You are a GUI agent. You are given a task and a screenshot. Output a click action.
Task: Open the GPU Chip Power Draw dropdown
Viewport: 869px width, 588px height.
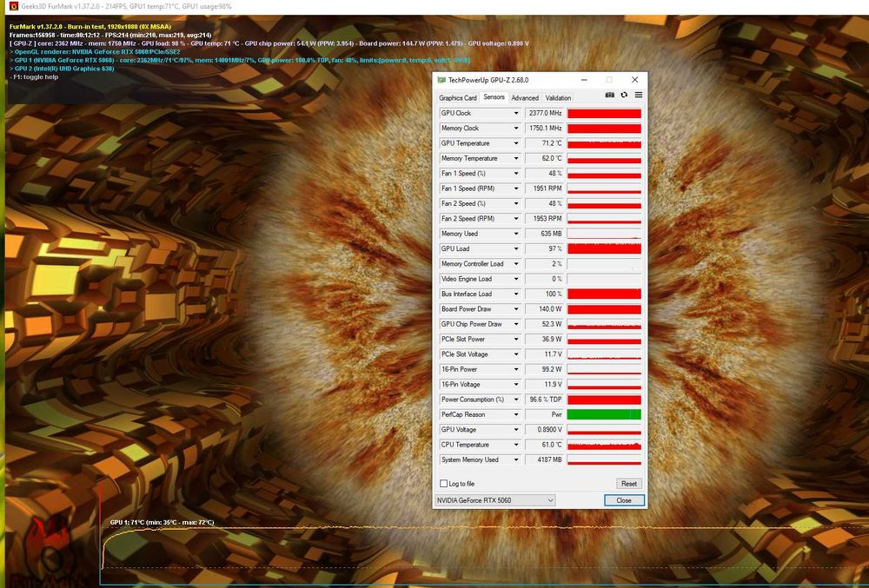click(516, 325)
